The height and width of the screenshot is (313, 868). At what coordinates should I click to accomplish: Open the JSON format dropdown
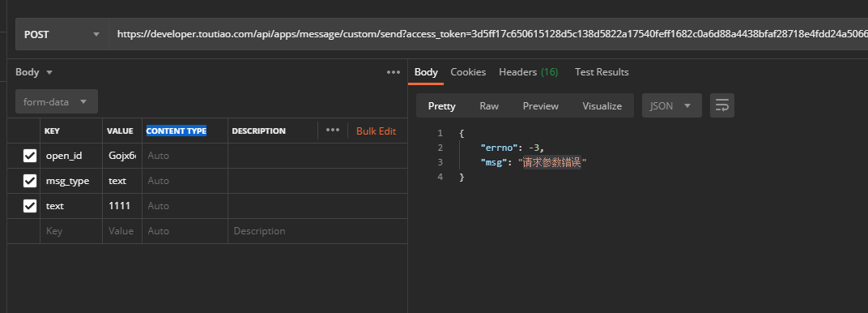(x=671, y=105)
